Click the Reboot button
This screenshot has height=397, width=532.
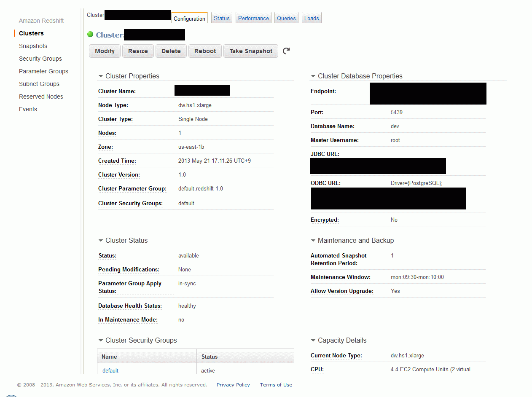(205, 51)
